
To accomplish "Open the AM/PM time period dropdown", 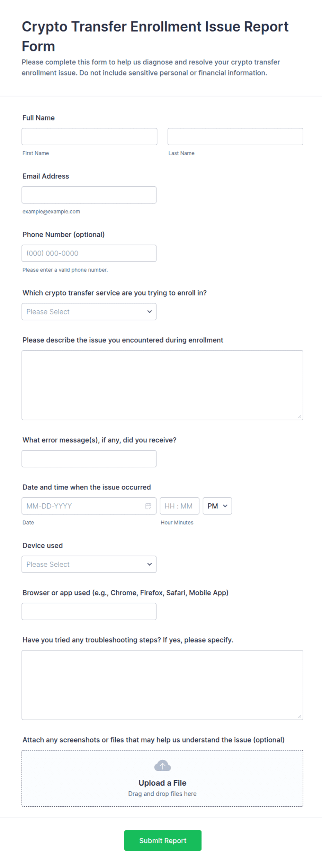I will click(x=217, y=506).
